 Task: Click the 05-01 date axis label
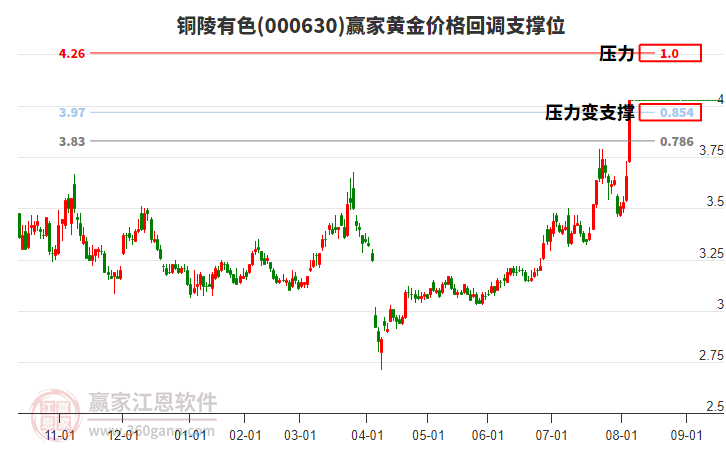(428, 435)
